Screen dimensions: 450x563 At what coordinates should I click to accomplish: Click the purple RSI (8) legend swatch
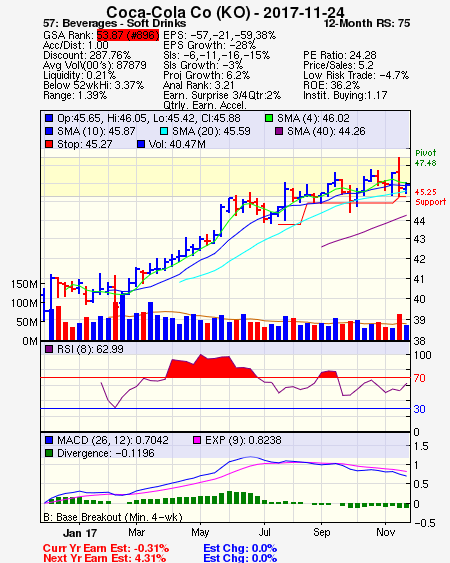coord(49,349)
